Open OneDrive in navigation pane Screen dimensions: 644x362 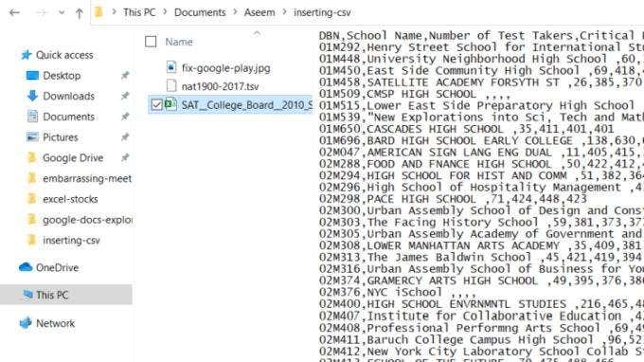pos(57,268)
